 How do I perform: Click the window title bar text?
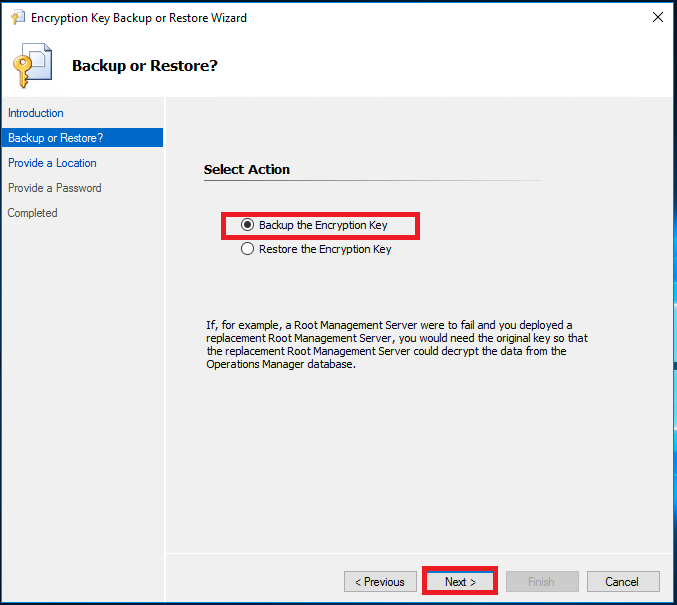[139, 18]
